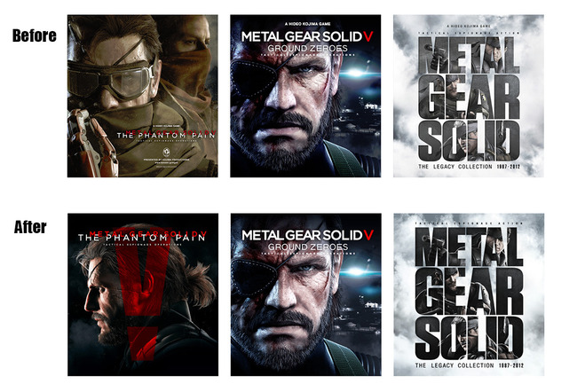Click the After Phantom Pain cover thumbnail
577x392 pixels.
pyautogui.click(x=143, y=294)
